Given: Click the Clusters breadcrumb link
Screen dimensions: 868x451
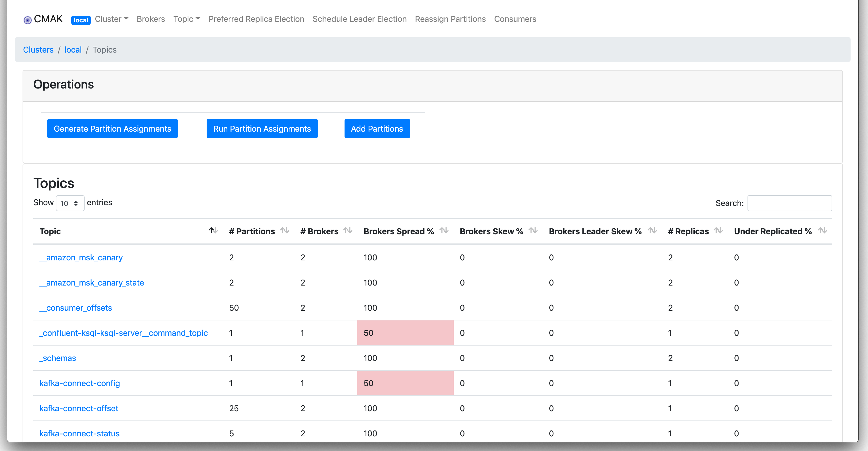Looking at the screenshot, I should 38,50.
